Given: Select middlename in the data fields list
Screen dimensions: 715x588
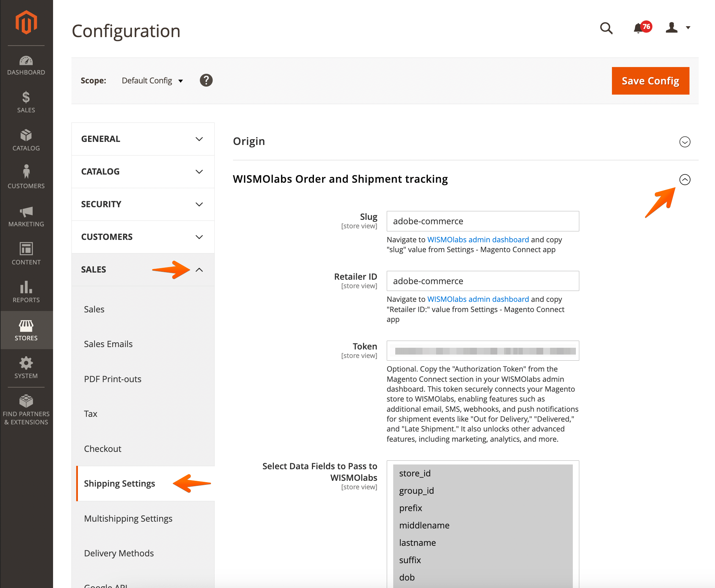Looking at the screenshot, I should pyautogui.click(x=424, y=525).
